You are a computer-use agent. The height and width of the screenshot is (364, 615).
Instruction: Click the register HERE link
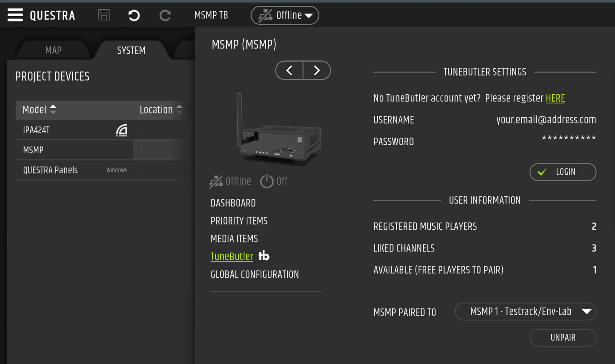tap(555, 98)
